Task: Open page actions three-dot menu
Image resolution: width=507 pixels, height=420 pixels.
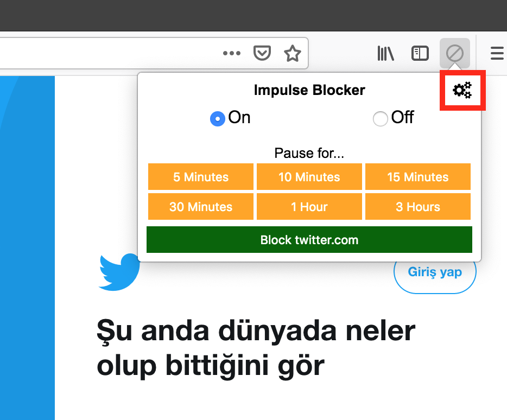Action: pyautogui.click(x=232, y=53)
